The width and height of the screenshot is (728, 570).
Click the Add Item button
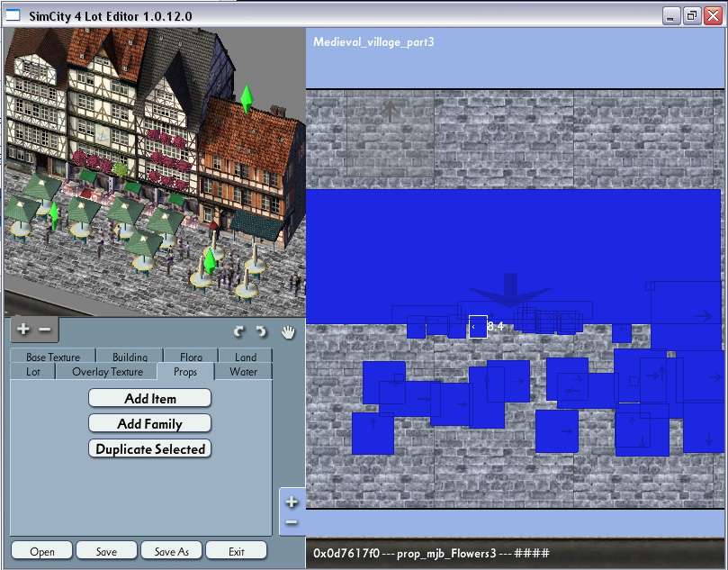(x=149, y=398)
